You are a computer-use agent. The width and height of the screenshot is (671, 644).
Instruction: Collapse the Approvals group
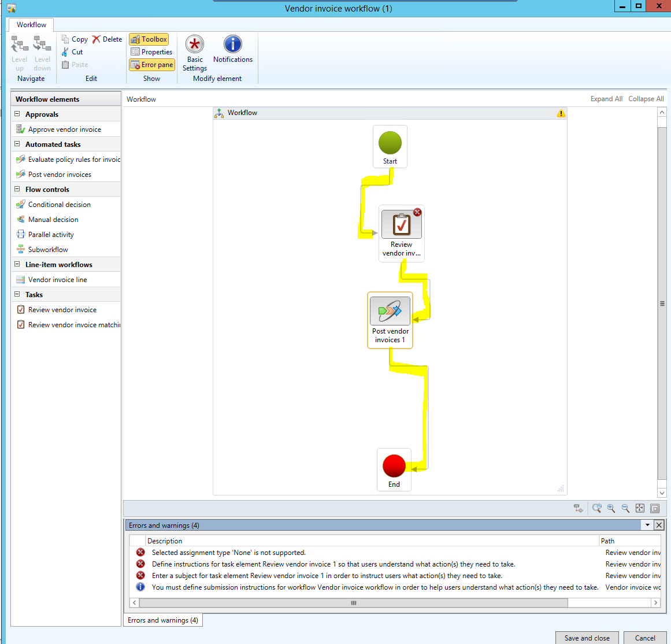point(17,114)
